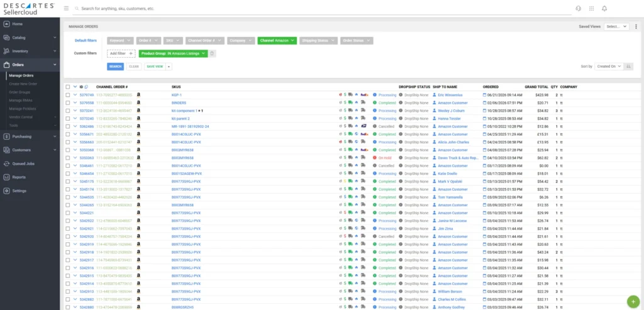Screen dimensions: 644x310
Task: Click Add filter button in custom filters
Action: 121,53
